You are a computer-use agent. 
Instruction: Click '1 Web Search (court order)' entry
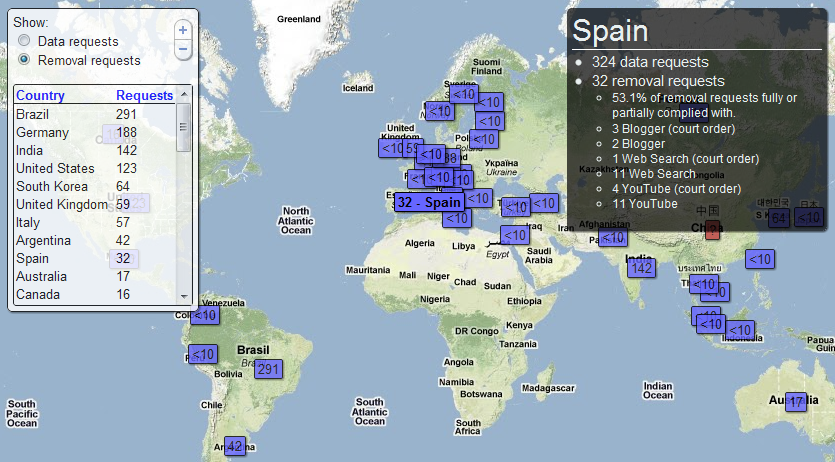(x=686, y=159)
